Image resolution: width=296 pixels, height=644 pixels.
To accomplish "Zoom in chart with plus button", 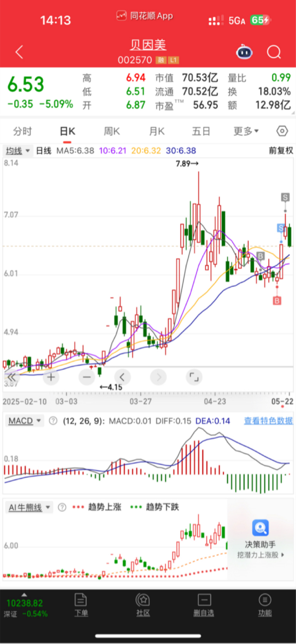I will click(51, 377).
